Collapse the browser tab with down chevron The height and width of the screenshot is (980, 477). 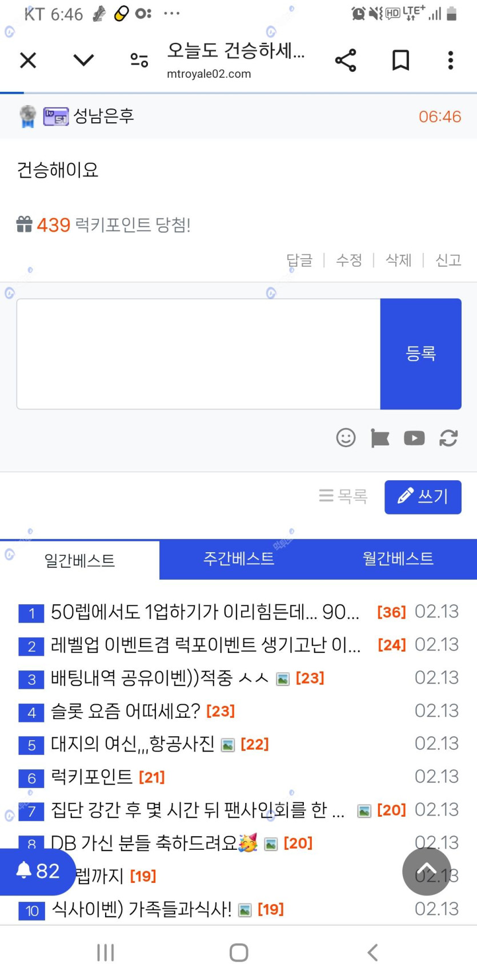pos(83,60)
